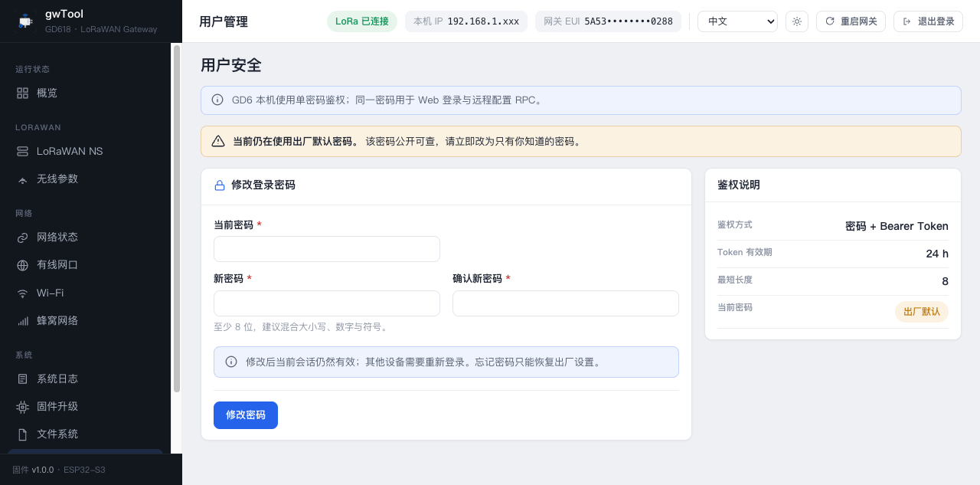The image size is (980, 485).
Task: Click the 本机 IP 192.168.1.xxx chip
Action: tap(466, 21)
